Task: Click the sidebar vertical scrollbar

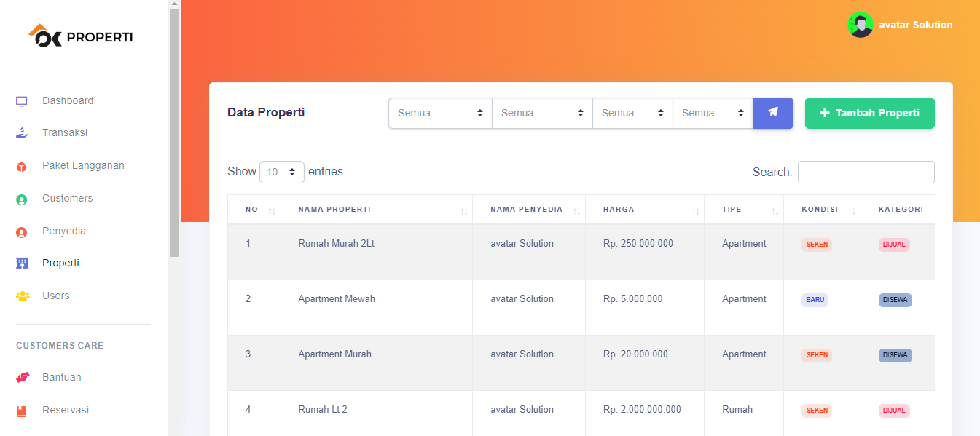Action: pyautogui.click(x=174, y=132)
